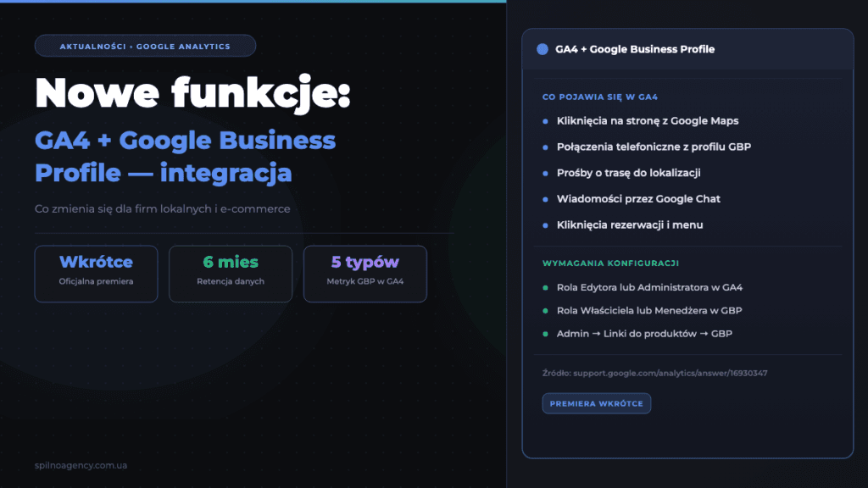The image size is (868, 488).
Task: Click the 'Premiera wkrótce' button
Action: tap(596, 403)
